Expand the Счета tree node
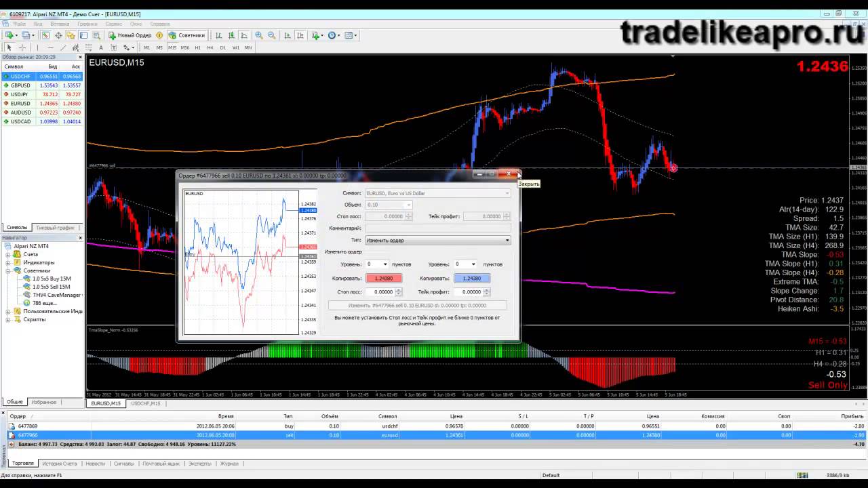This screenshot has height=488, width=868. click(8, 254)
